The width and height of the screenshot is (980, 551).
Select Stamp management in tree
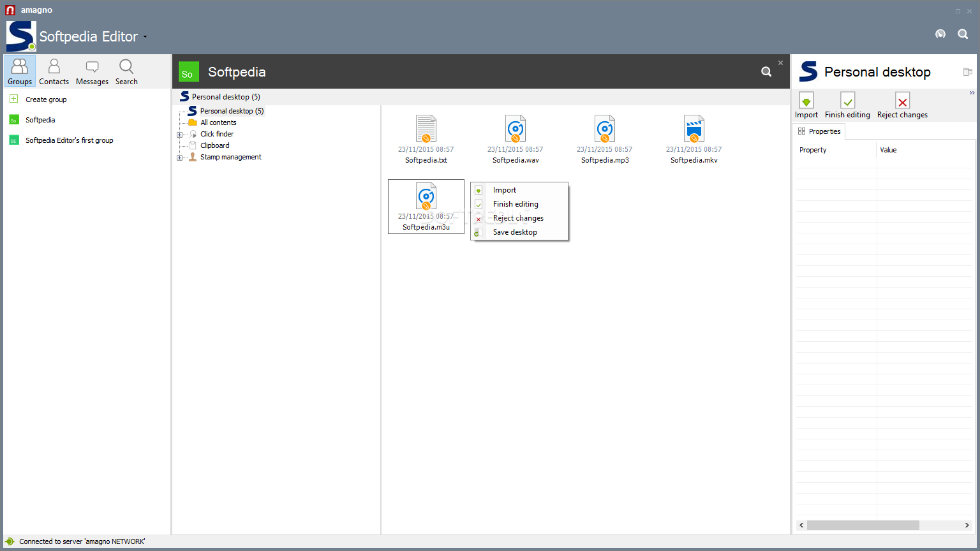(x=230, y=157)
